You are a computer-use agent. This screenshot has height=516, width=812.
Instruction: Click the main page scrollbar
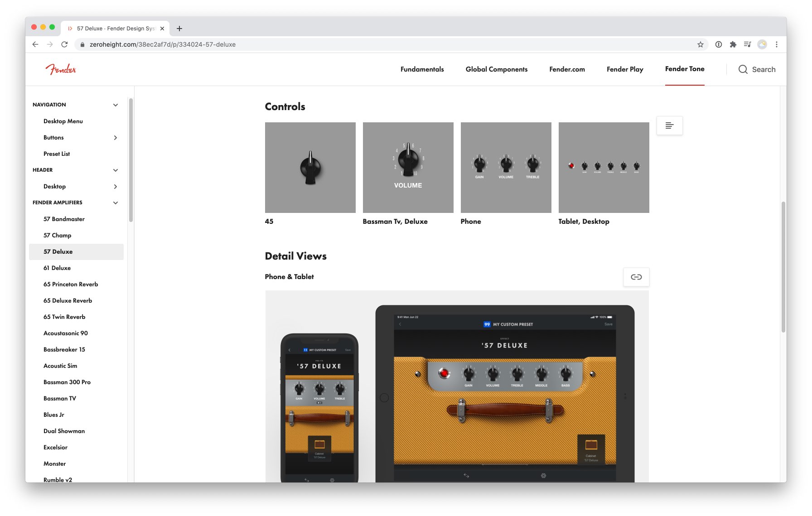pyautogui.click(x=783, y=267)
